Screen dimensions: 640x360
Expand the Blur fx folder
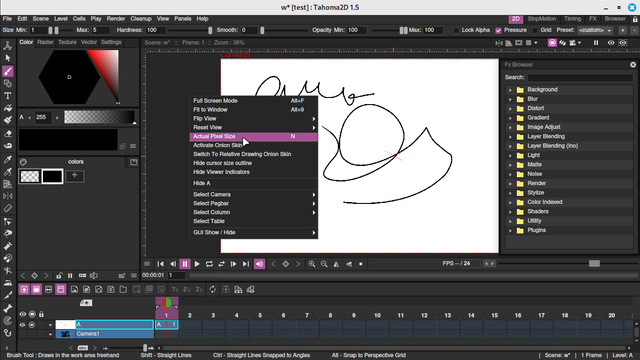[510, 99]
